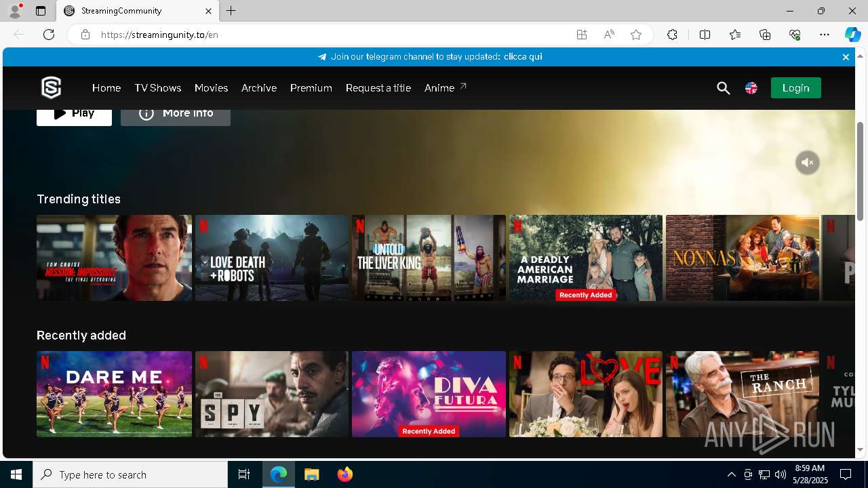Open the volume control tray icon
This screenshot has width=868, height=488.
coord(780,474)
